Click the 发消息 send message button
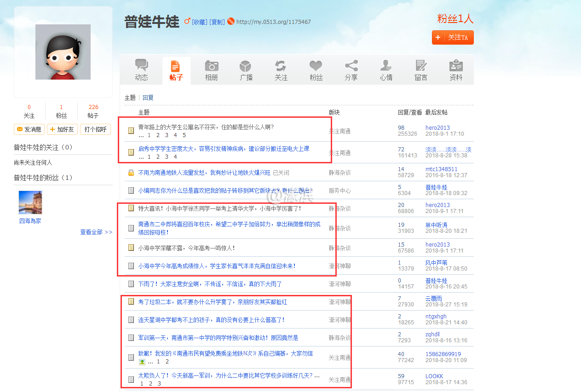Viewport: 581px width, 392px height. [29, 129]
